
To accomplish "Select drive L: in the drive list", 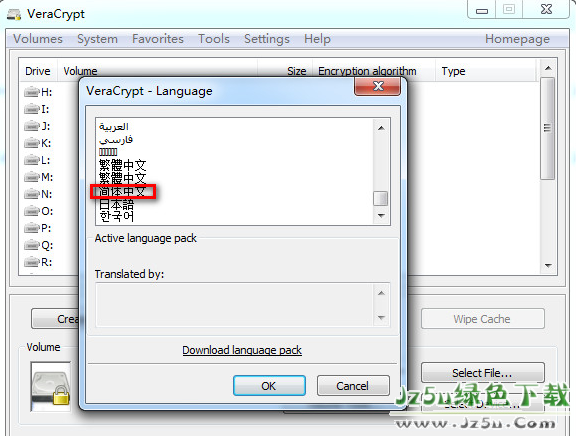I will [x=37, y=160].
